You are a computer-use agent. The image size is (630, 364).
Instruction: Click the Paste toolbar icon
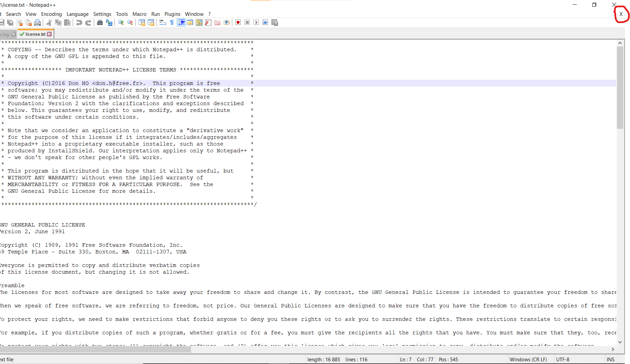[67, 23]
